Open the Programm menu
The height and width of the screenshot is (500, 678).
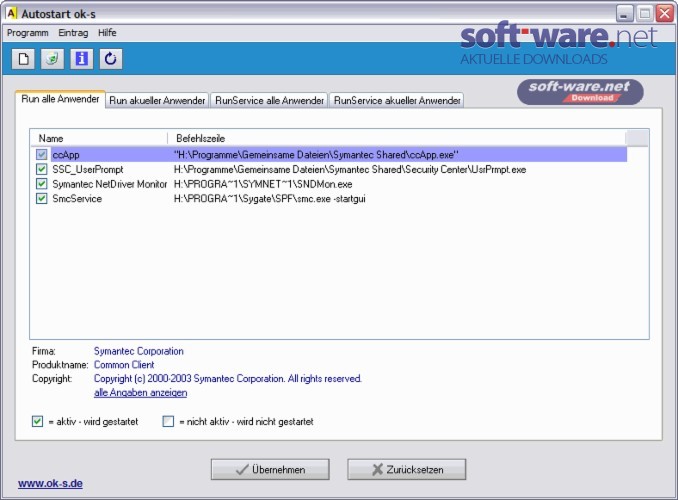point(28,33)
